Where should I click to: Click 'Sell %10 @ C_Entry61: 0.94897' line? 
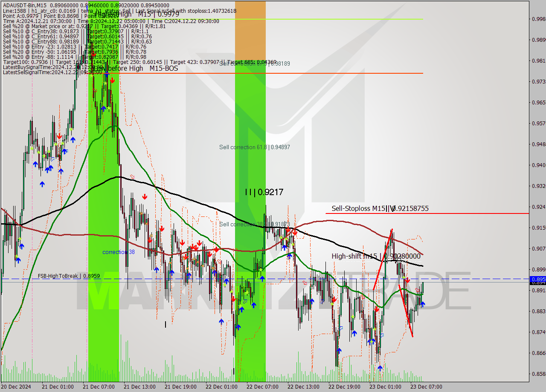77,36
